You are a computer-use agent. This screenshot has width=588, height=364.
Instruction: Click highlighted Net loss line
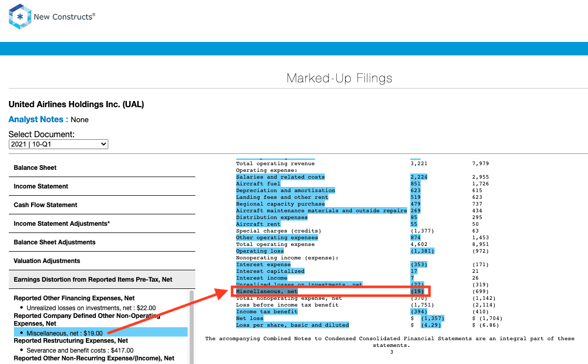tap(249, 318)
